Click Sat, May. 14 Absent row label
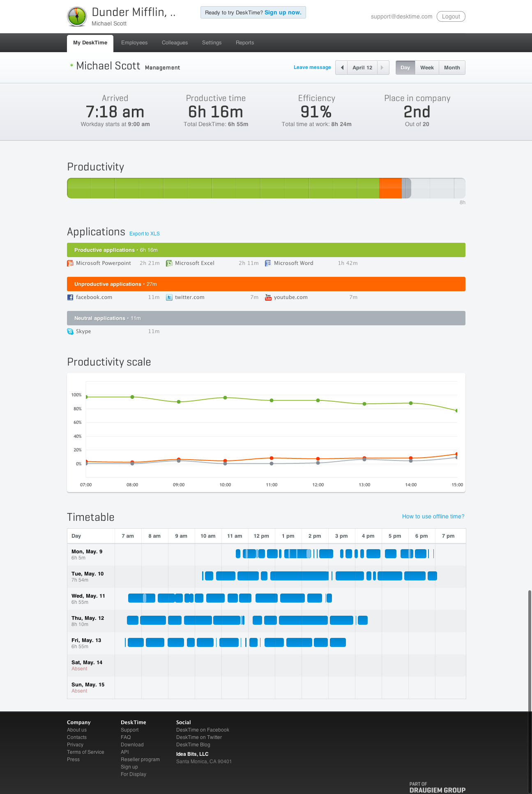The height and width of the screenshot is (794, 532). (87, 665)
